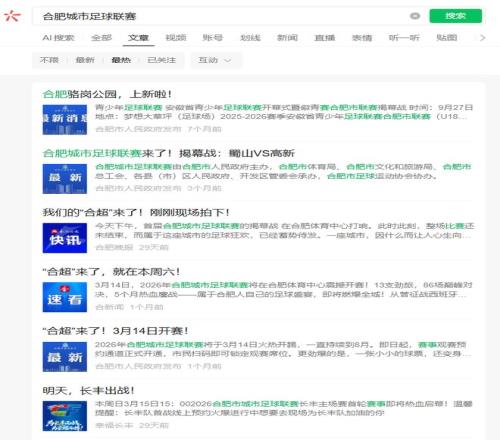This screenshot has width=500, height=440.
Task: Select the 不限 filter option
Action: pos(49,60)
